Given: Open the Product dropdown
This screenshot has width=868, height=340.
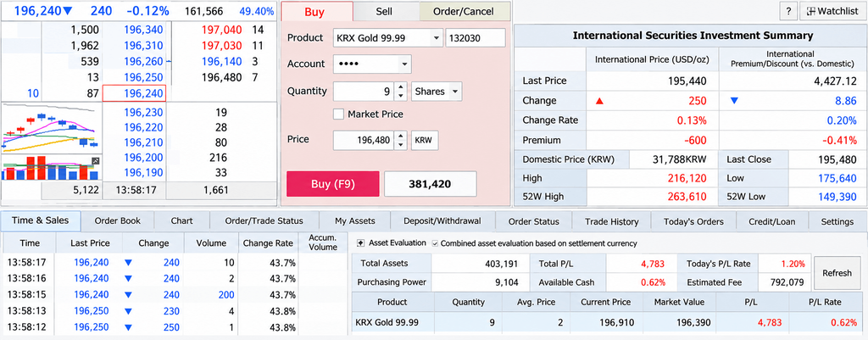Looking at the screenshot, I should tap(437, 38).
